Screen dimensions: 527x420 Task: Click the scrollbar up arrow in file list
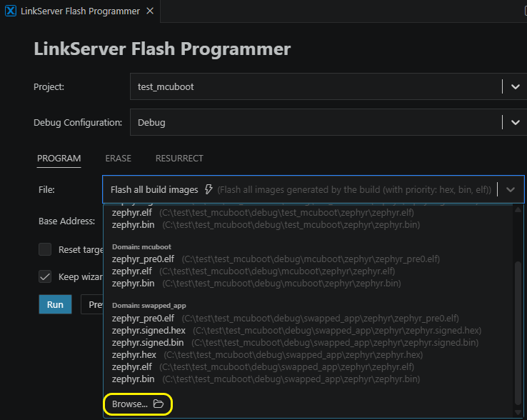pos(518,210)
